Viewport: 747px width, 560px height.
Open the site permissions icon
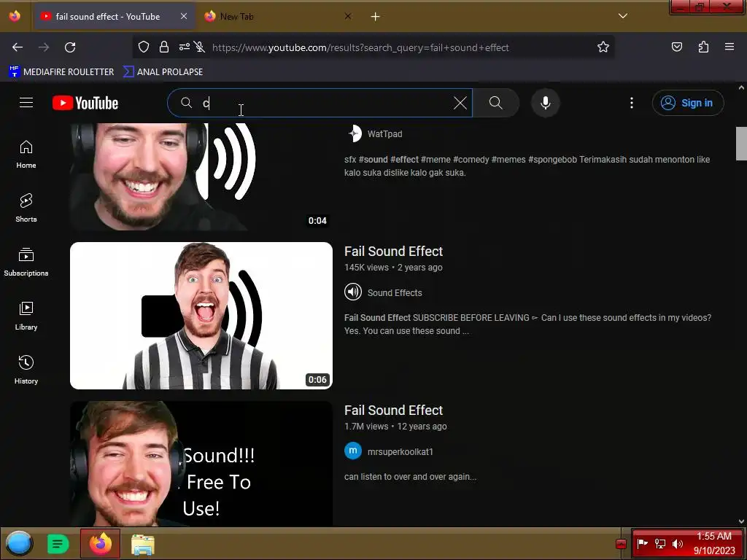click(185, 47)
